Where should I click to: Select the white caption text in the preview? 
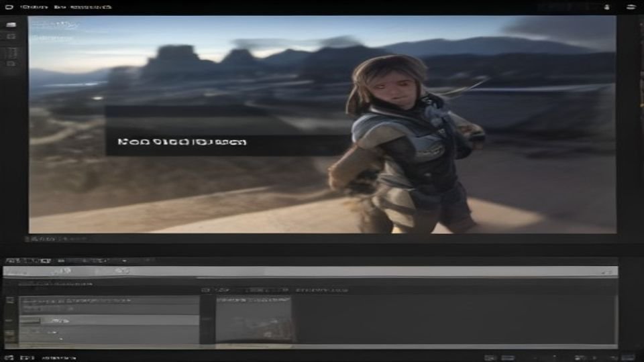(x=182, y=142)
